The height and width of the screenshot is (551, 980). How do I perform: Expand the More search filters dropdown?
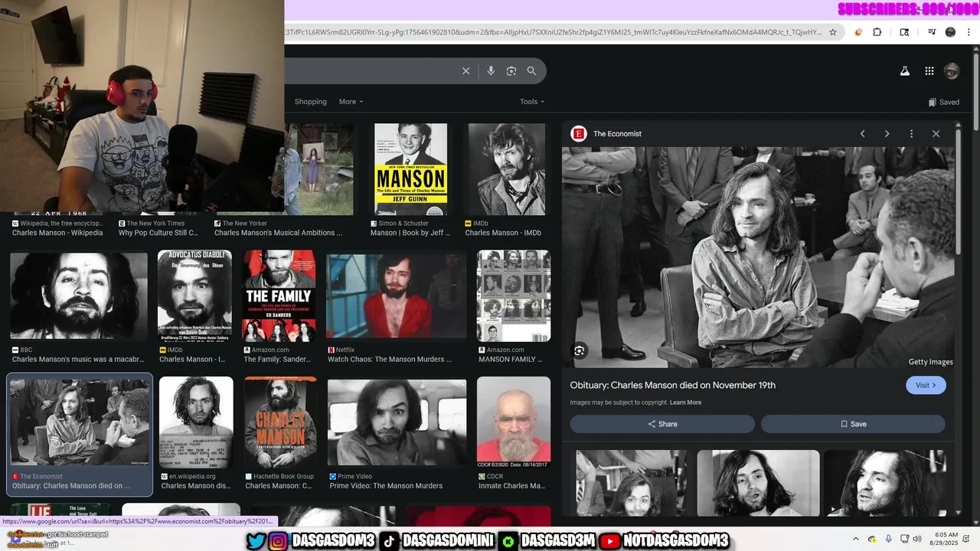pos(351,102)
